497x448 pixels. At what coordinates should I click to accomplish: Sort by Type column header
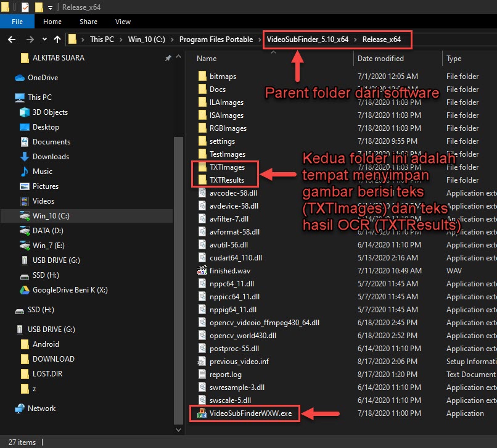[454, 59]
